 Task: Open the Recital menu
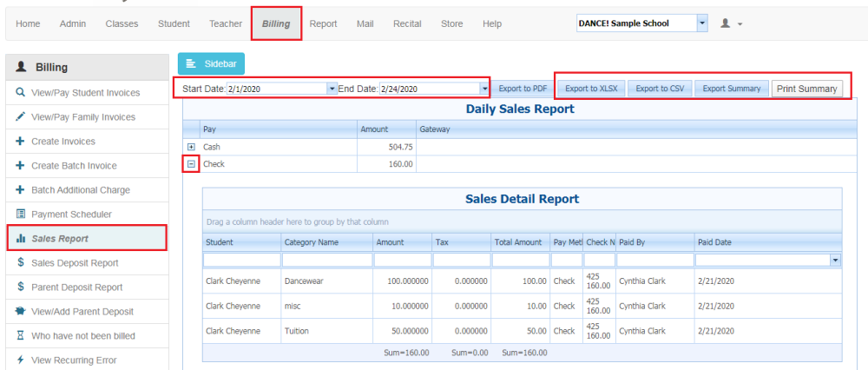pos(407,23)
